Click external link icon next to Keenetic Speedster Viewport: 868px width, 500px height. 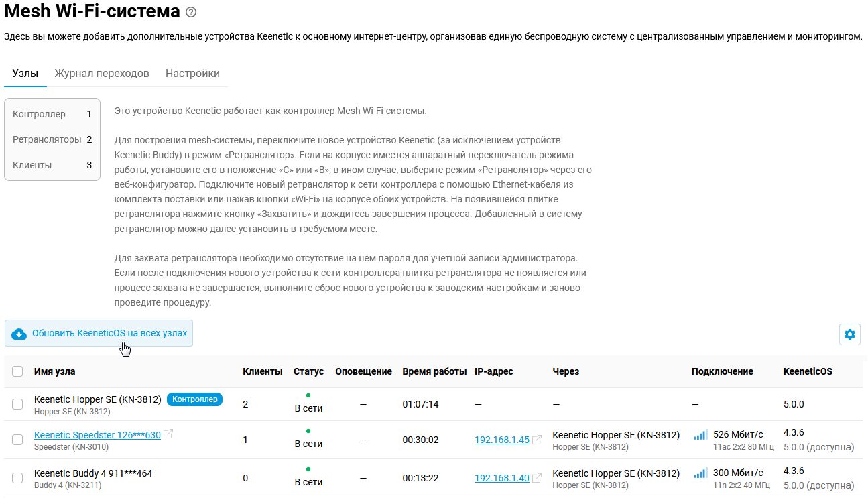[x=168, y=434]
